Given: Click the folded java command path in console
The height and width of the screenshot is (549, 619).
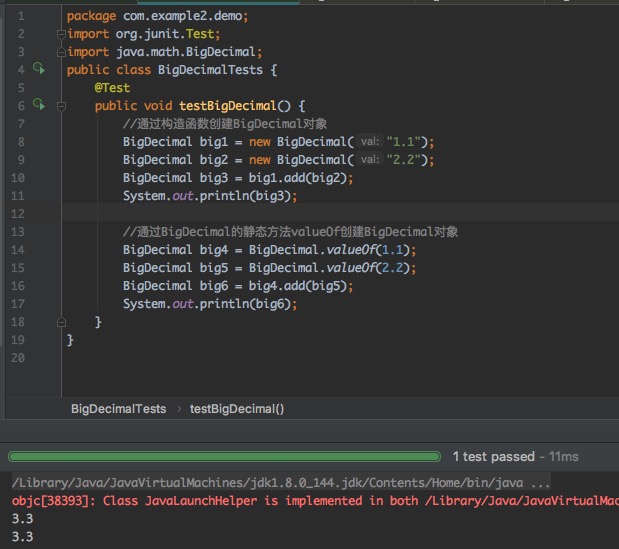Looking at the screenshot, I should click(280, 482).
